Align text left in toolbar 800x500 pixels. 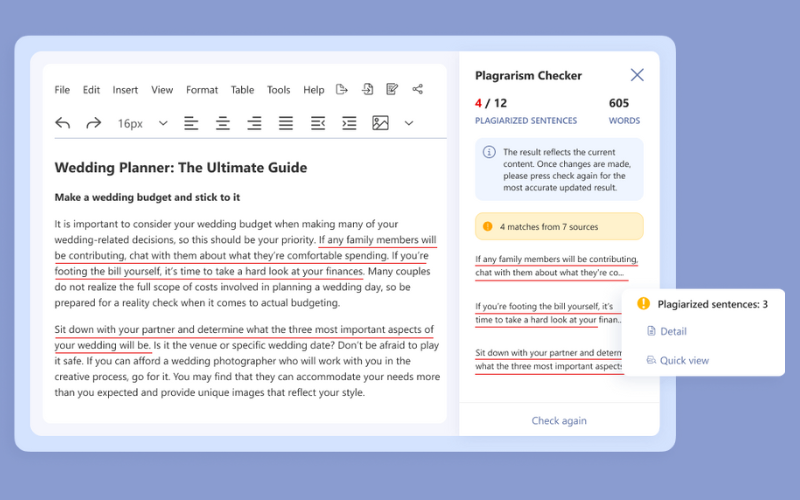pos(191,123)
